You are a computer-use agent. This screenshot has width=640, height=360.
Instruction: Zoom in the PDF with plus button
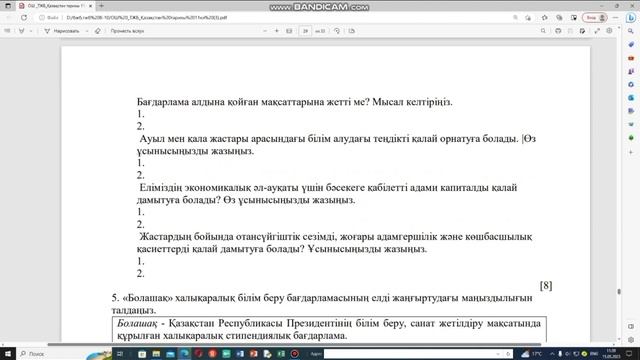click(277, 31)
